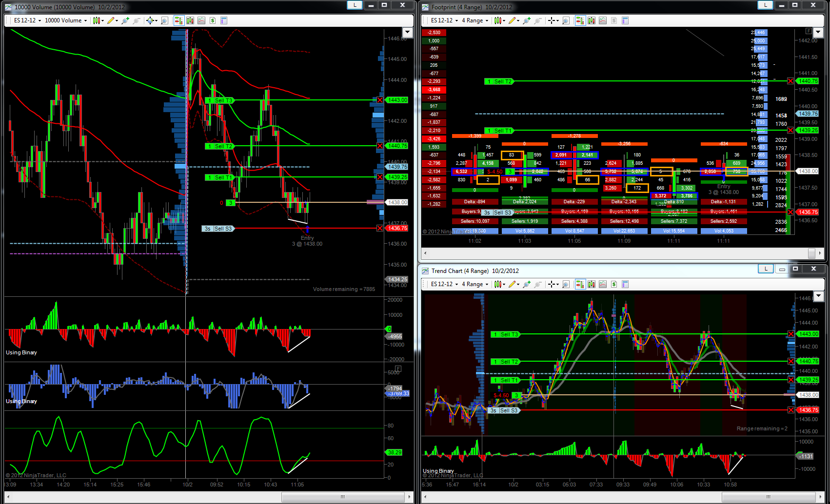
Task: Select the Sell T1 order label in Footprint chart
Action: pos(499,131)
